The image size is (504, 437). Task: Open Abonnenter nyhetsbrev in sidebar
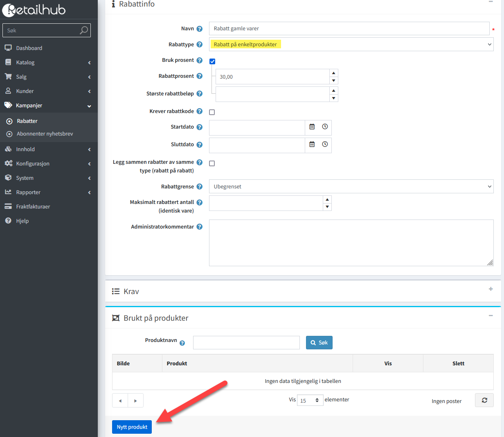pos(45,134)
